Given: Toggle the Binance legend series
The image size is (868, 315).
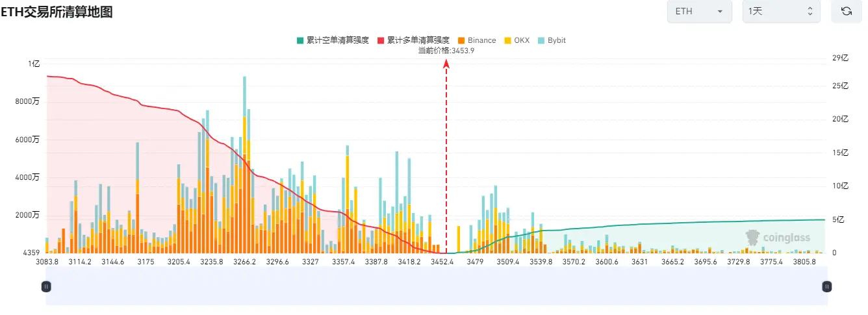Looking at the screenshot, I should click(476, 40).
